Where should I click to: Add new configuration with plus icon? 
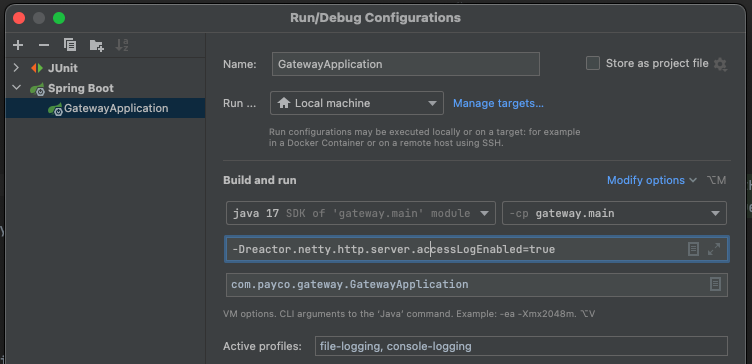pos(18,45)
